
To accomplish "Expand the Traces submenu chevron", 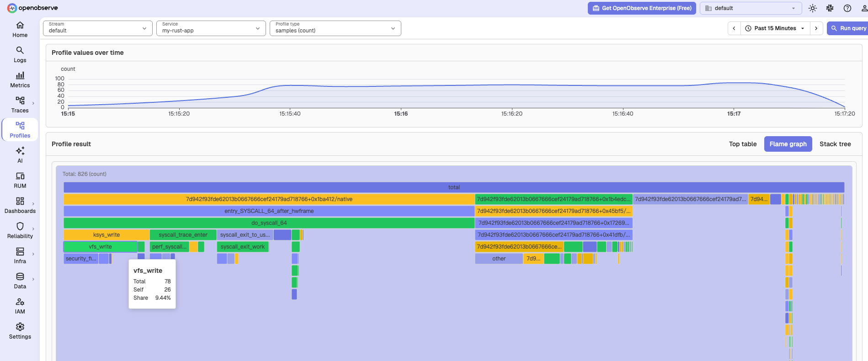I will tap(33, 103).
